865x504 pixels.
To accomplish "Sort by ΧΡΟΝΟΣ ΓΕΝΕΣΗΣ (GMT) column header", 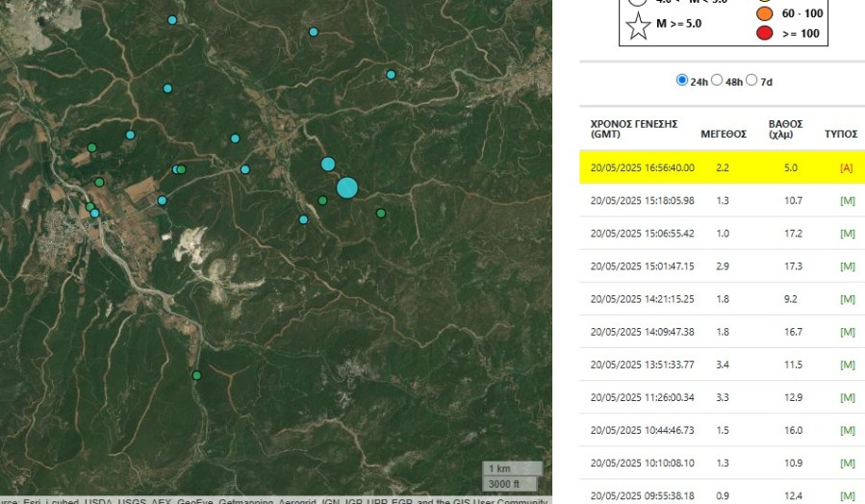I will (634, 129).
